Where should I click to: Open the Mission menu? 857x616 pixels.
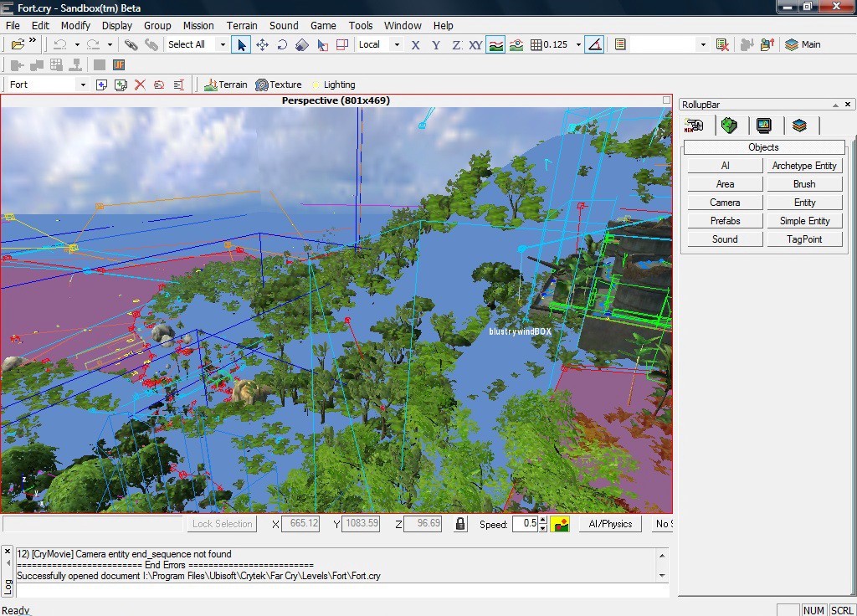click(x=198, y=25)
